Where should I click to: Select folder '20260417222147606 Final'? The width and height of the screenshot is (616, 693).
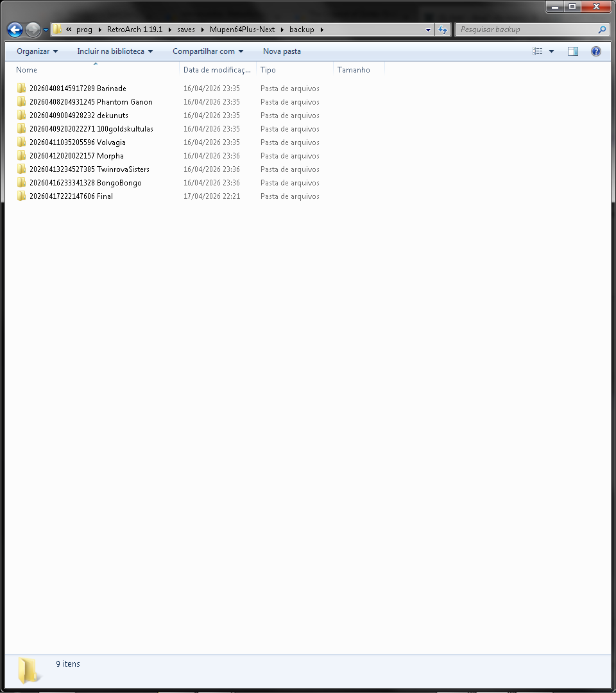click(71, 196)
